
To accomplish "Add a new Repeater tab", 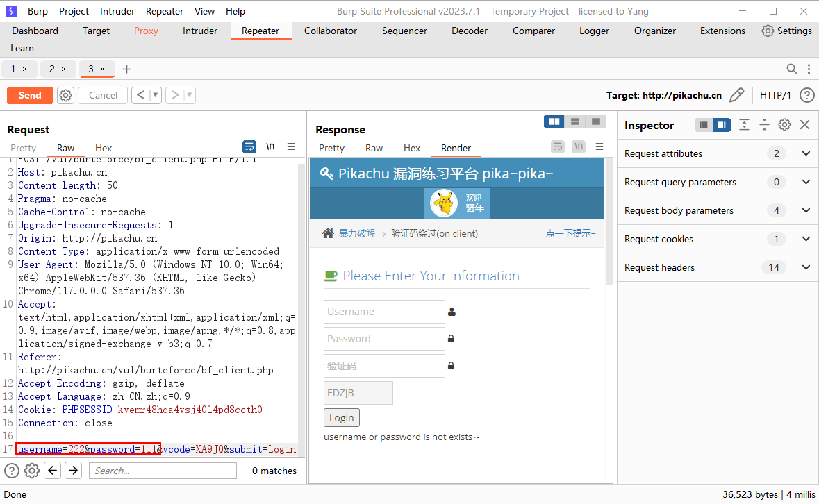I will (126, 69).
